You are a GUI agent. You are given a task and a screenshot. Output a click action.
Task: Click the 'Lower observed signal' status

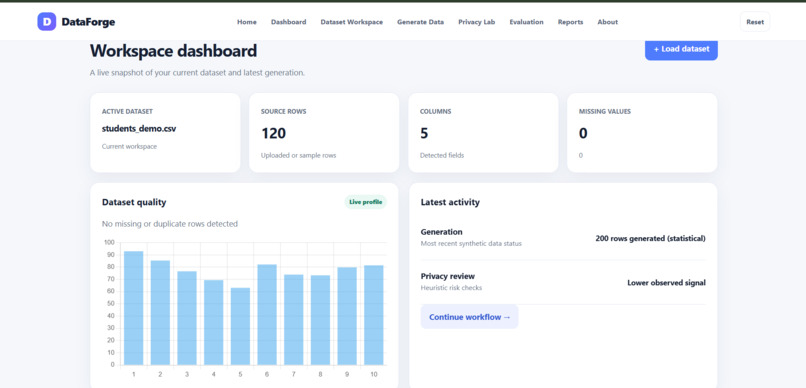[x=666, y=283]
